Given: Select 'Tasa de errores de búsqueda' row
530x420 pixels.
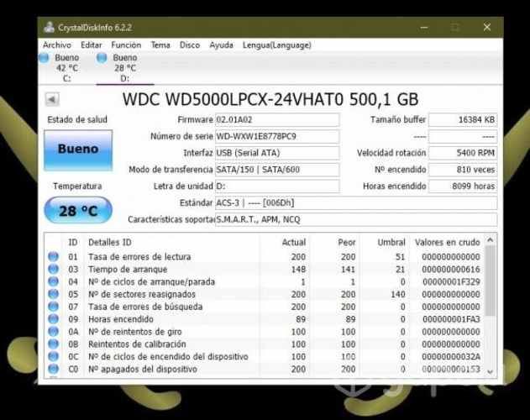Looking at the screenshot, I should coord(265,307).
